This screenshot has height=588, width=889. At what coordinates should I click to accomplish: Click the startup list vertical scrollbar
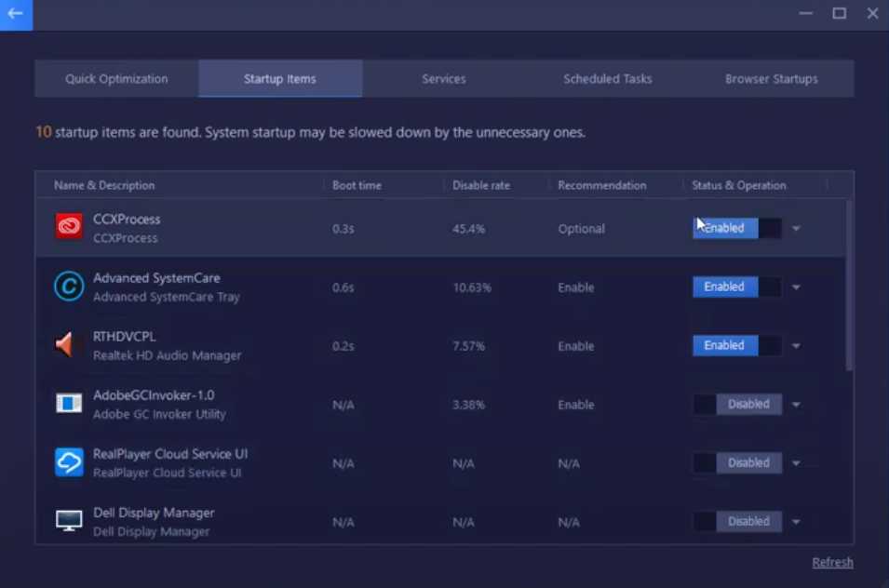tap(849, 286)
